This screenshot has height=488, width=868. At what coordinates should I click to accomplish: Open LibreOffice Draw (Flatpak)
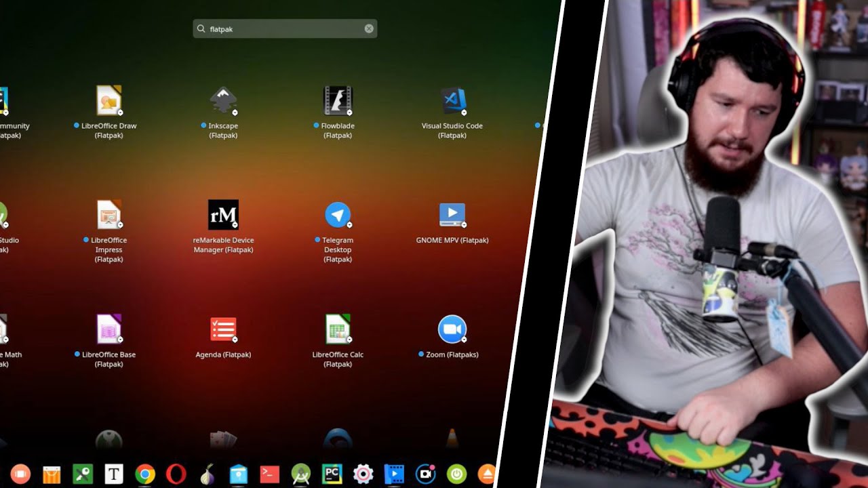tap(108, 100)
